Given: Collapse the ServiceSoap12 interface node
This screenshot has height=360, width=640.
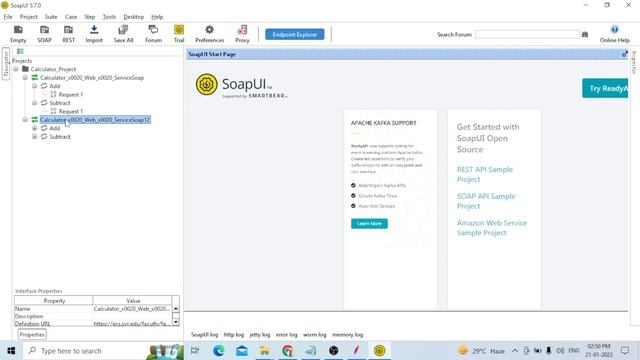Looking at the screenshot, I should pyautogui.click(x=25, y=120).
